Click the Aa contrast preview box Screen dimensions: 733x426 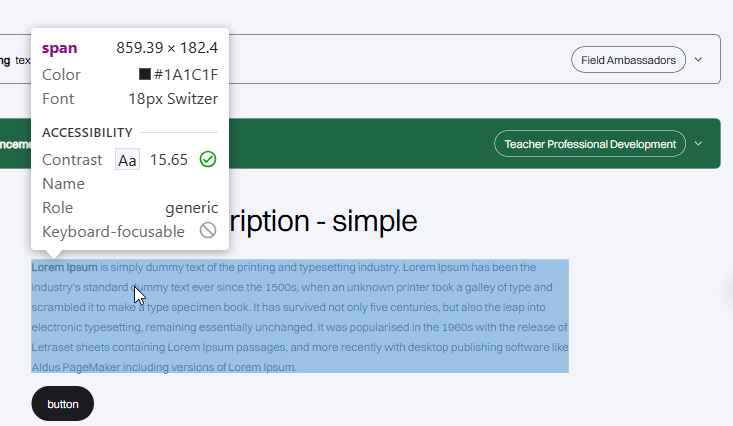128,160
